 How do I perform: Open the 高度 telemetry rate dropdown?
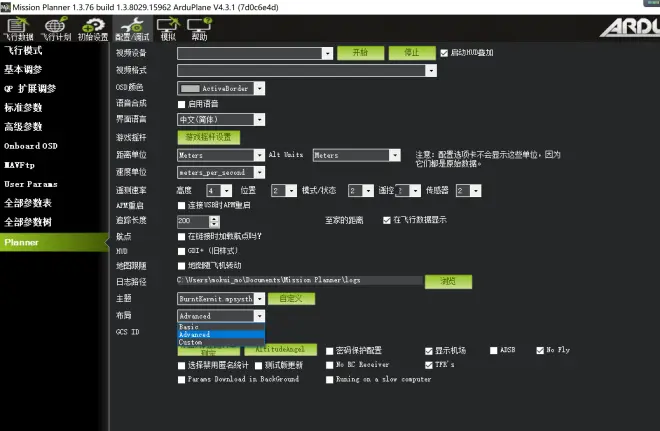(x=219, y=191)
